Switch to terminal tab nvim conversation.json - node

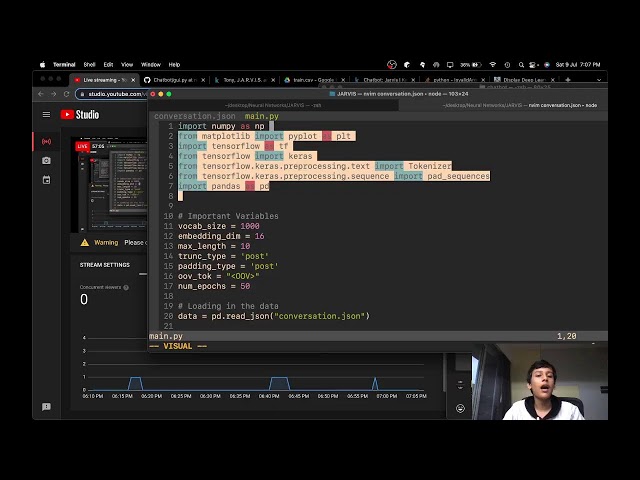coord(503,105)
